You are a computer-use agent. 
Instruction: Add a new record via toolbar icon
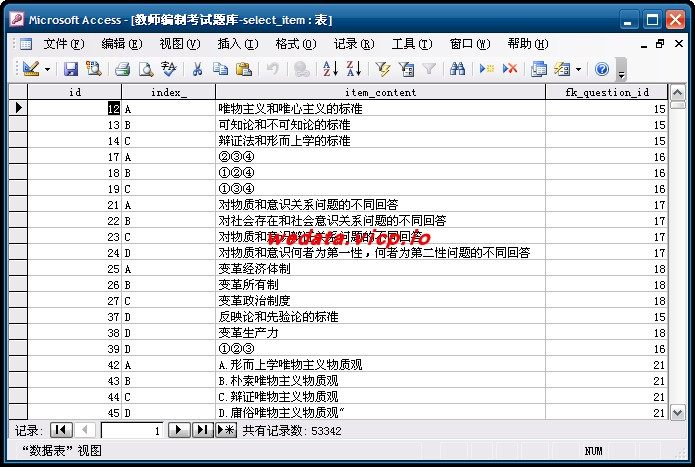(487, 69)
